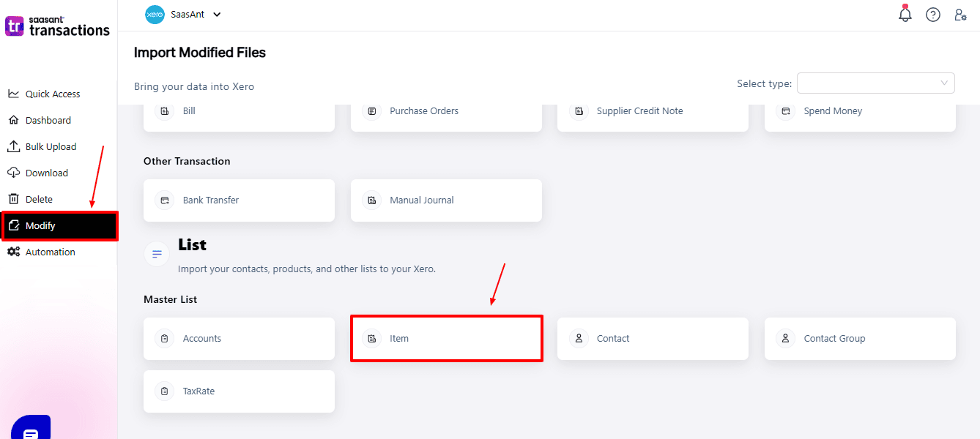980x439 pixels.
Task: Open the help question mark icon
Action: (933, 15)
